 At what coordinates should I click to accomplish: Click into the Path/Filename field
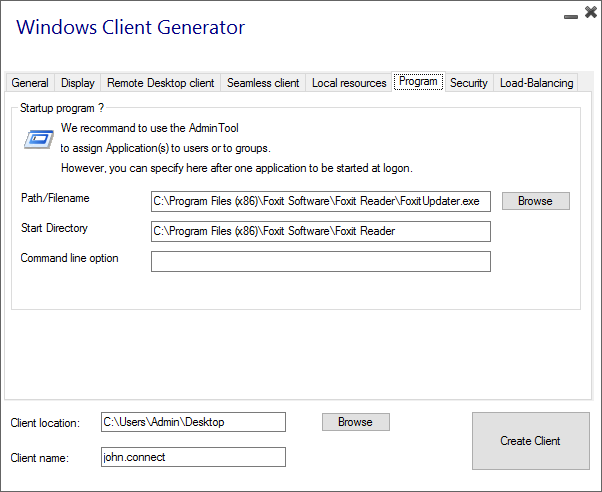point(320,202)
